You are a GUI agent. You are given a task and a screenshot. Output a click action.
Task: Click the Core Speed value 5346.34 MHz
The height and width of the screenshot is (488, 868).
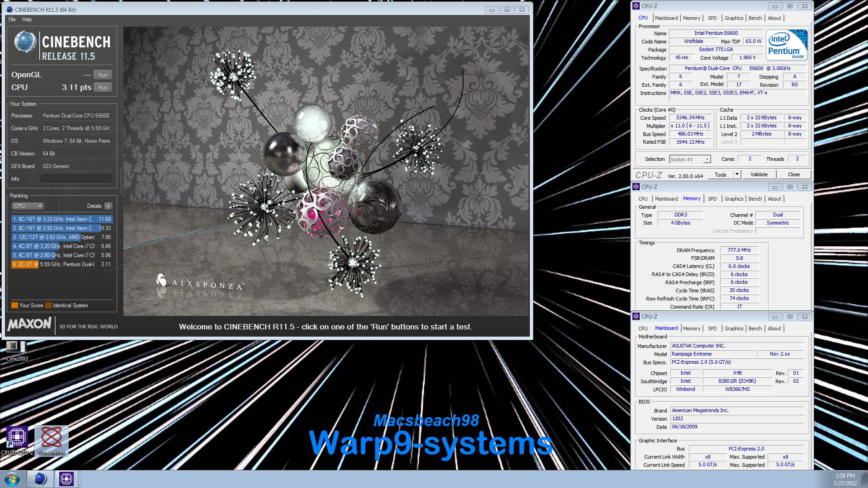tap(690, 117)
